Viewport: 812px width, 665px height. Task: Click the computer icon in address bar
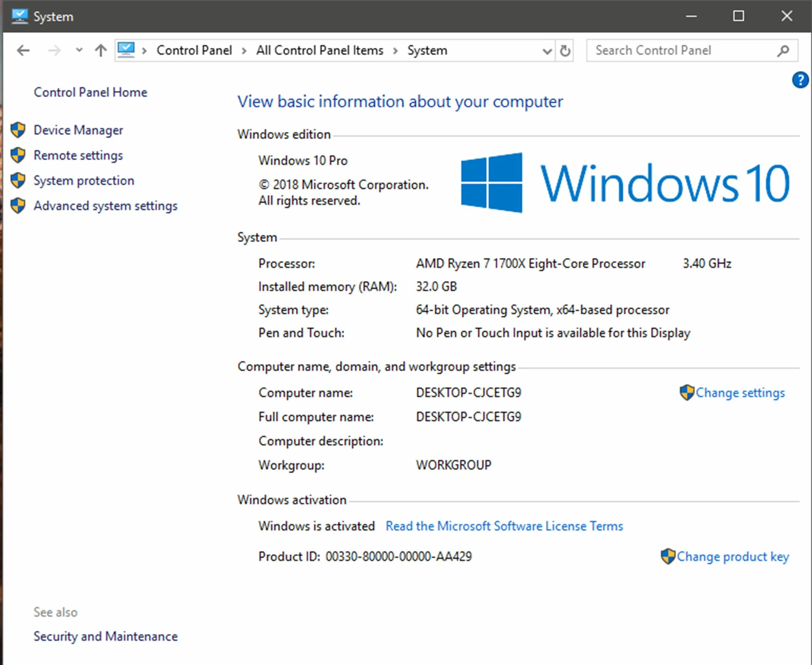(126, 50)
